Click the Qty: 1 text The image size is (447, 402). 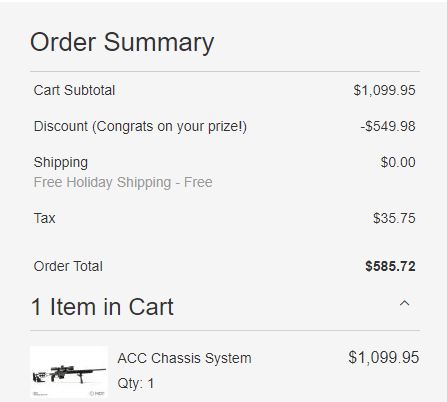click(136, 383)
